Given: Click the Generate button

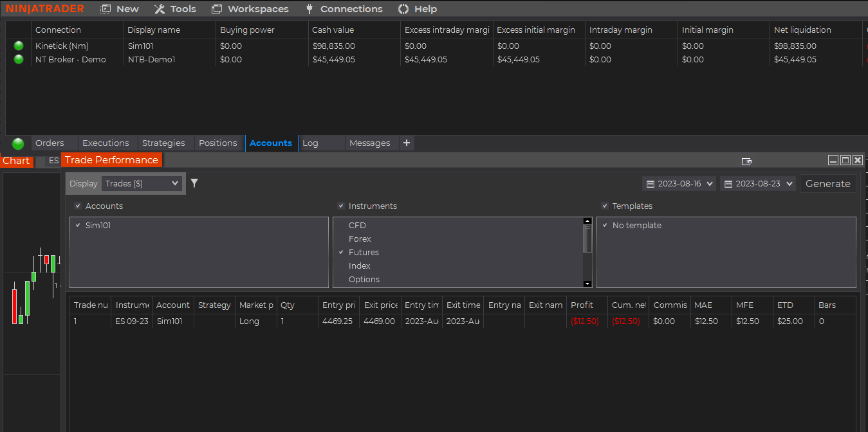Looking at the screenshot, I should tap(828, 184).
